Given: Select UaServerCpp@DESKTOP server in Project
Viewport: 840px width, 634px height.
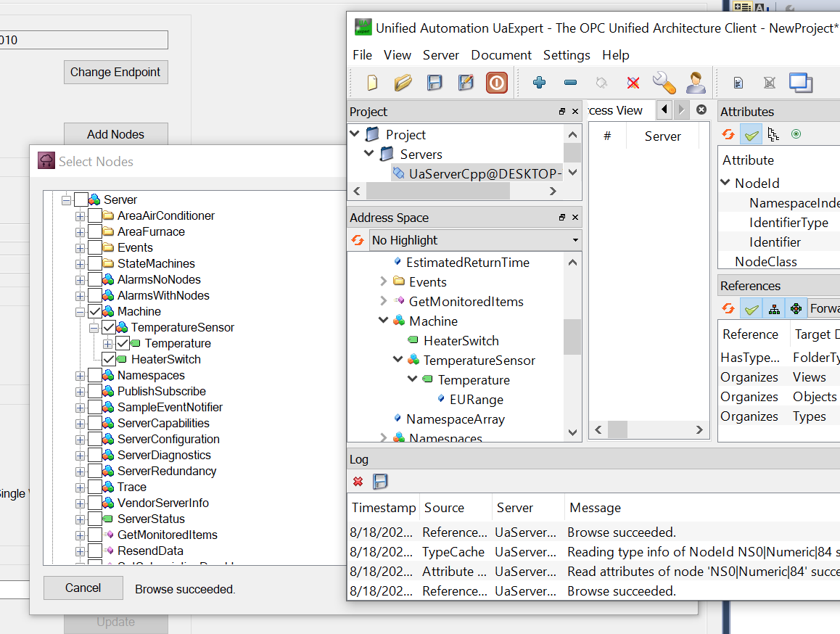Looking at the screenshot, I should 477,173.
